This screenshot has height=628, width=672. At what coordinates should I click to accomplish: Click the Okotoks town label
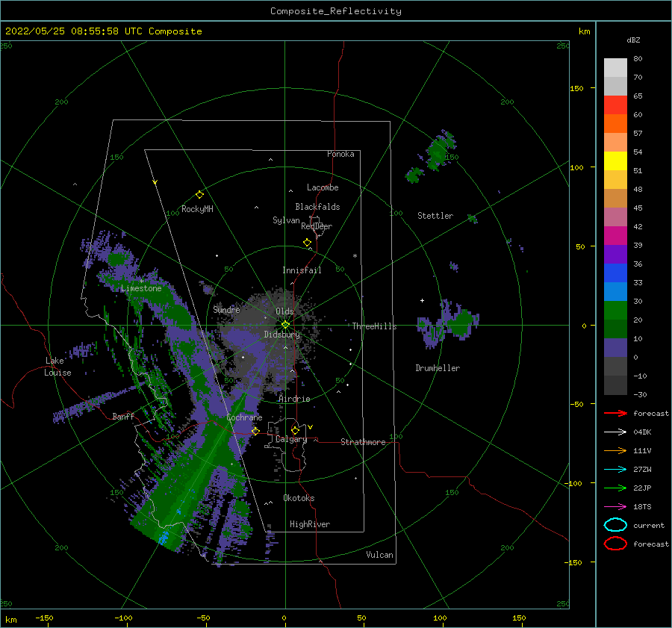tap(299, 498)
